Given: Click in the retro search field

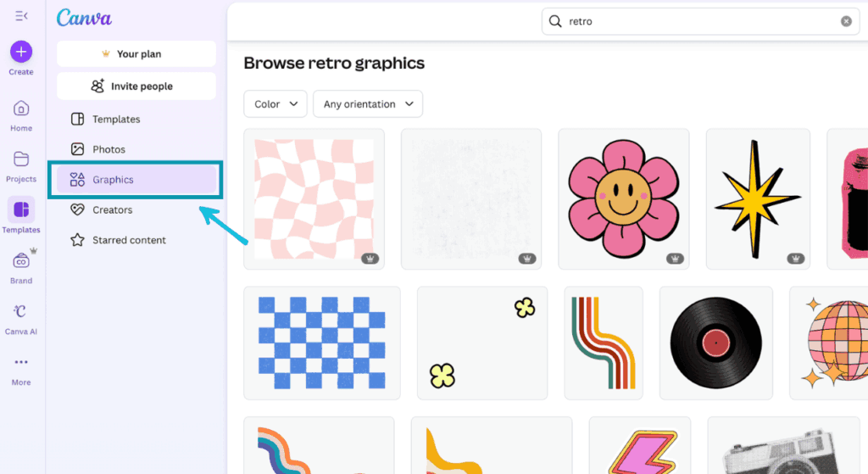Looking at the screenshot, I should click(695, 21).
